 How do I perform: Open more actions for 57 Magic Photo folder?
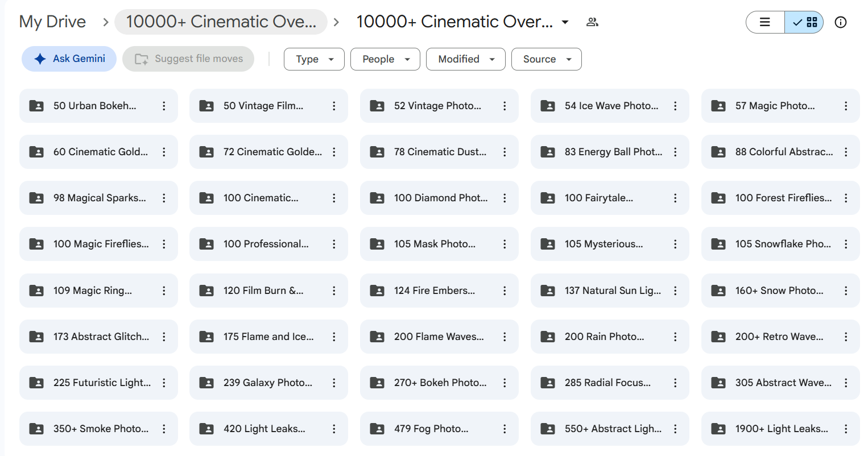click(x=846, y=106)
